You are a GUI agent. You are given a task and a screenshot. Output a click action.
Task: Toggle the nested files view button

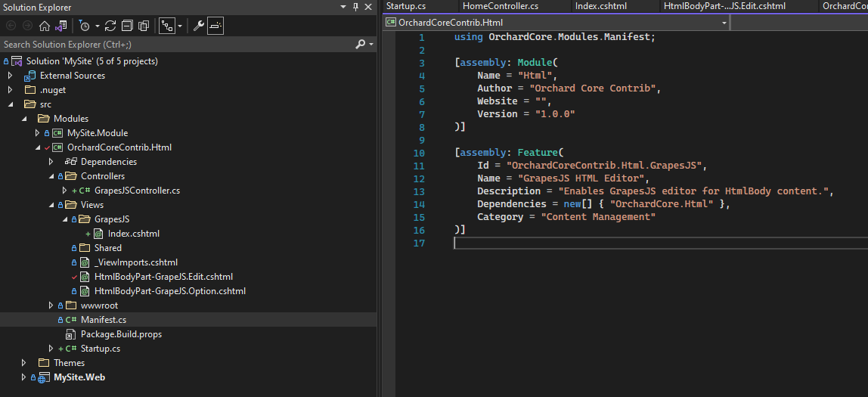167,26
